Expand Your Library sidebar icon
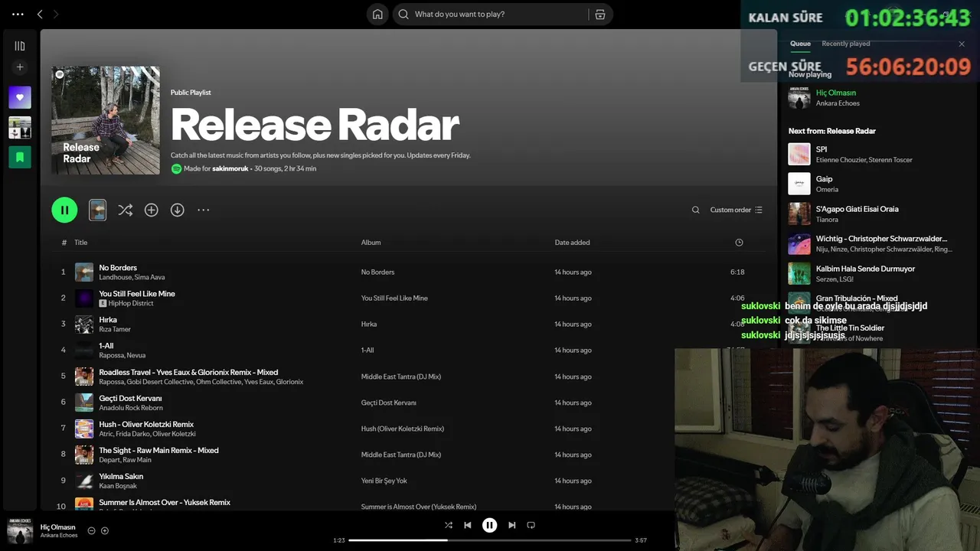 pyautogui.click(x=20, y=46)
